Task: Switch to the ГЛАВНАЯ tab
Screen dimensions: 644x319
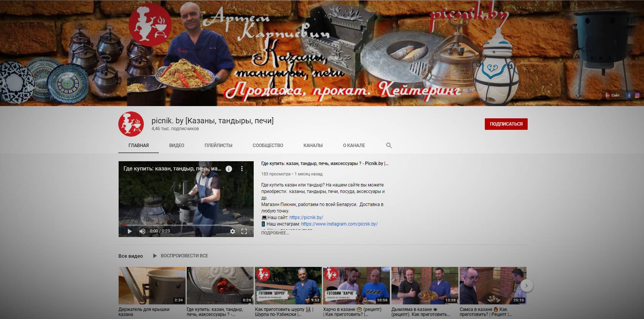Action: click(139, 146)
